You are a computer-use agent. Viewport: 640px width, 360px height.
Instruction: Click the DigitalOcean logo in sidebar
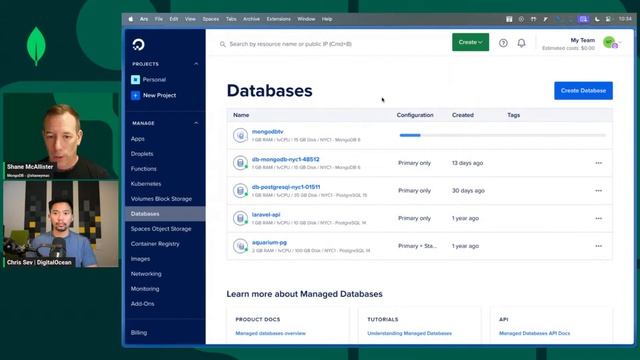tap(138, 44)
